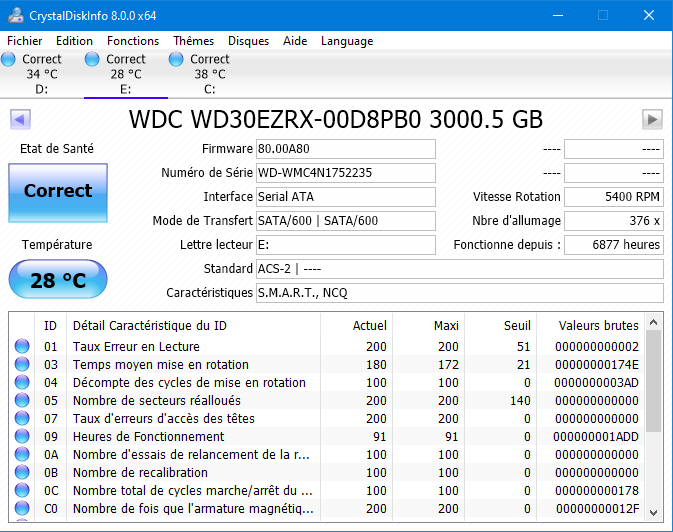Click the serial number field WD-WMC4N1752235
This screenshot has width=673, height=532.
pos(346,173)
